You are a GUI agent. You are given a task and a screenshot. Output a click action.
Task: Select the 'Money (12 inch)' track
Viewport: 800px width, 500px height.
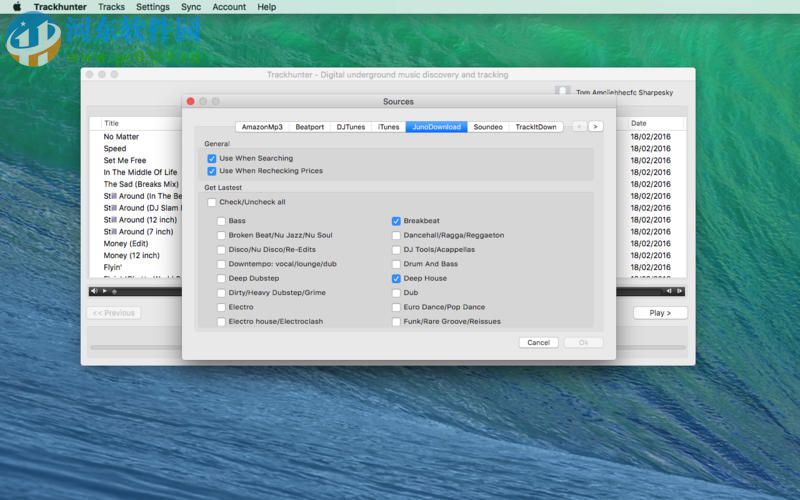pyautogui.click(x=132, y=256)
